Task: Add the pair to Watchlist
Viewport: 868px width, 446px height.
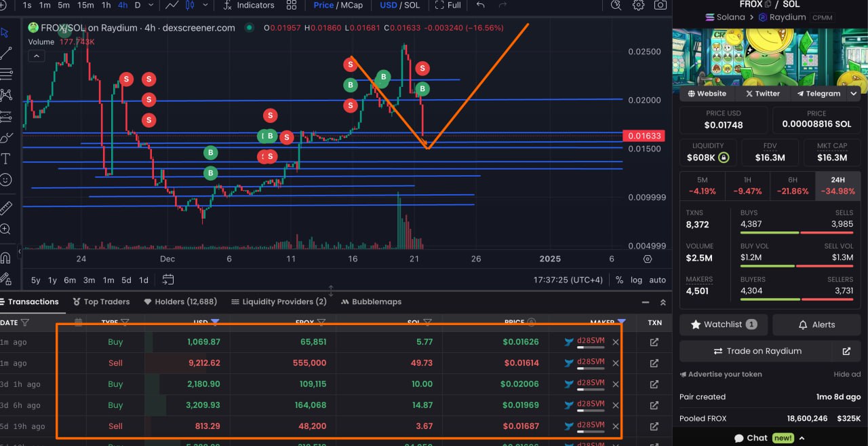Action: 723,324
